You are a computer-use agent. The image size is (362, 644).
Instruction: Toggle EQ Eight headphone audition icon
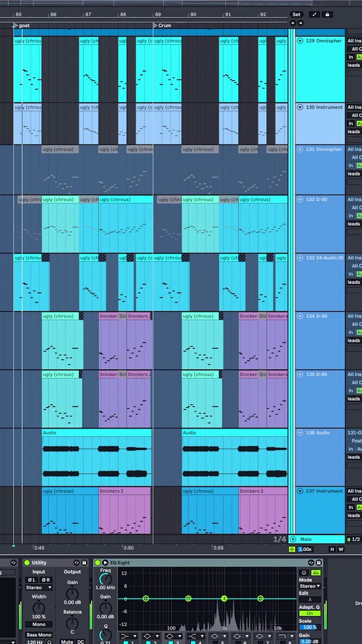pyautogui.click(x=304, y=573)
